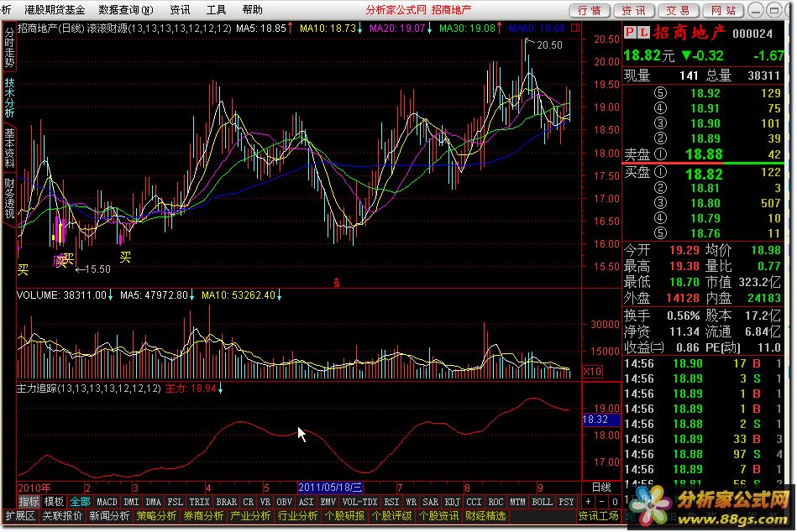797x532 pixels.
Task: Switch to 技术分析 side tab
Action: (x=9, y=97)
